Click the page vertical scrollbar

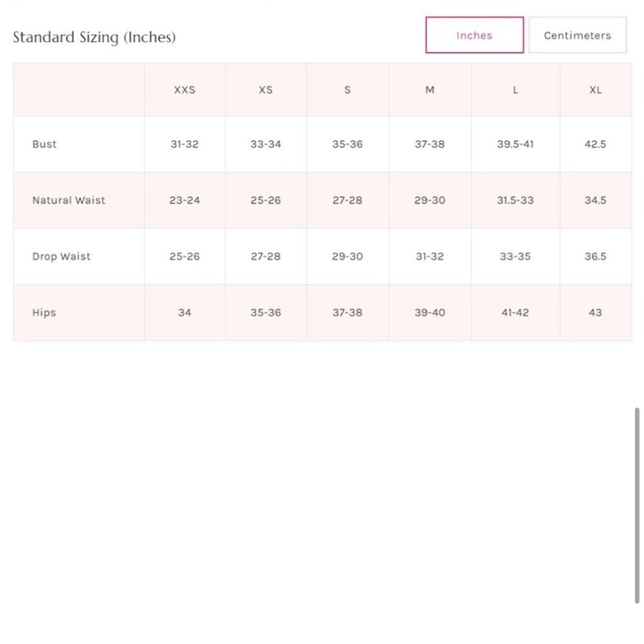[x=637, y=505]
